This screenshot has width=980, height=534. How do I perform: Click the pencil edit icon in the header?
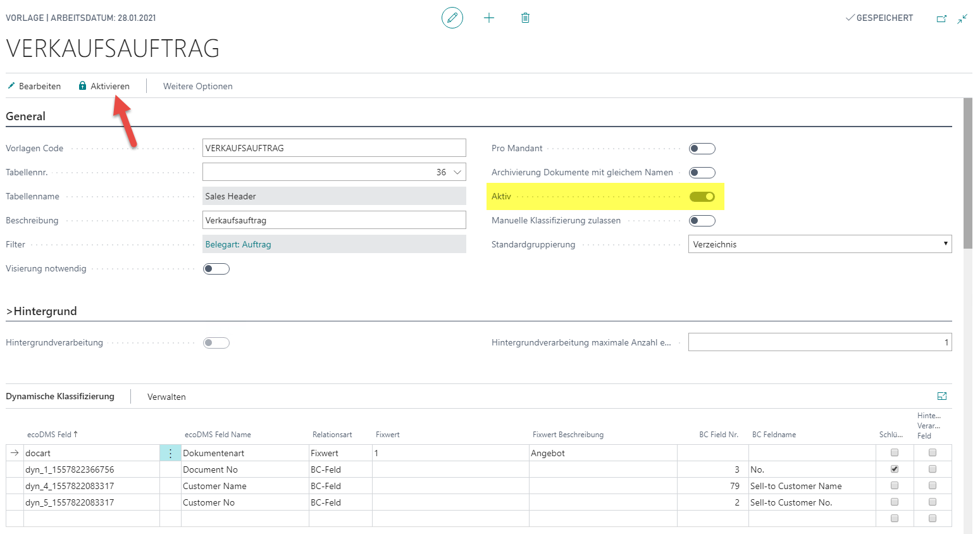(452, 18)
